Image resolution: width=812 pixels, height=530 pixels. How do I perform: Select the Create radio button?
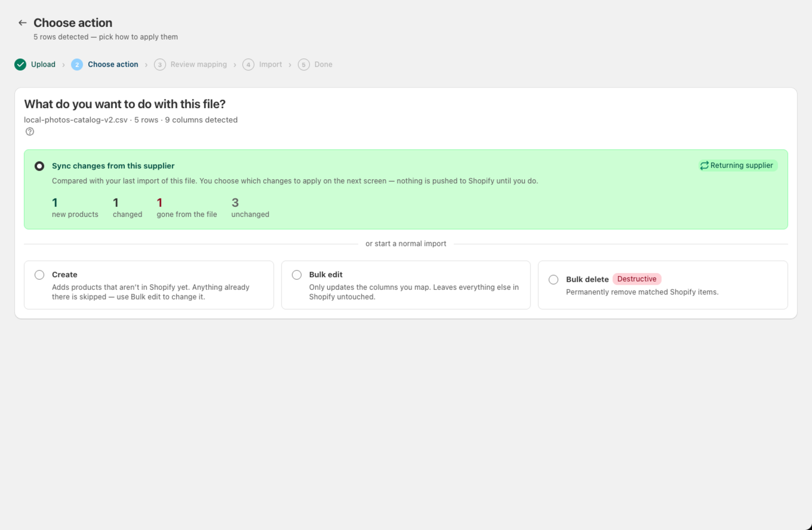click(x=40, y=275)
